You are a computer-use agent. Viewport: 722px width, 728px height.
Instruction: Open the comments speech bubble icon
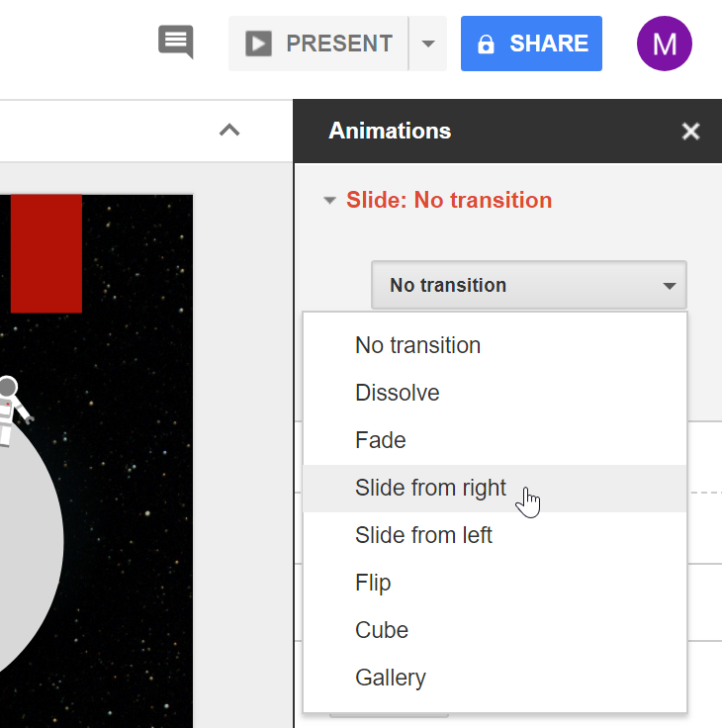point(175,42)
